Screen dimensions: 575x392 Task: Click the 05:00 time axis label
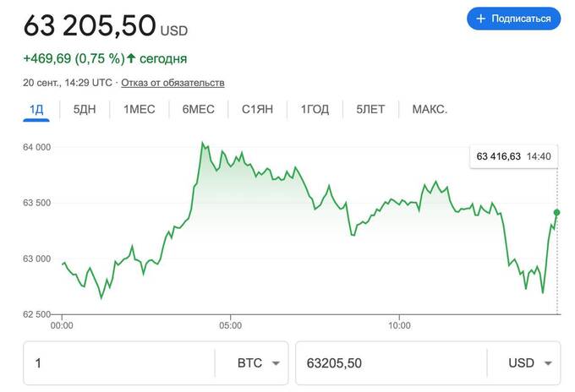[230, 324]
